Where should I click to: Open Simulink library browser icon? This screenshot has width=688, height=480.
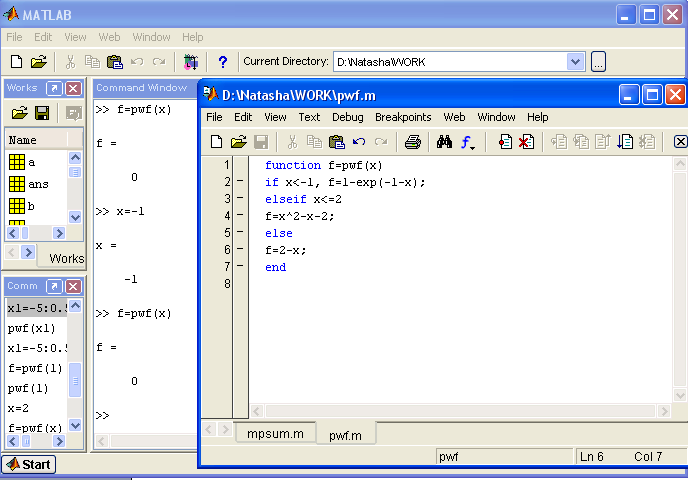coord(191,62)
